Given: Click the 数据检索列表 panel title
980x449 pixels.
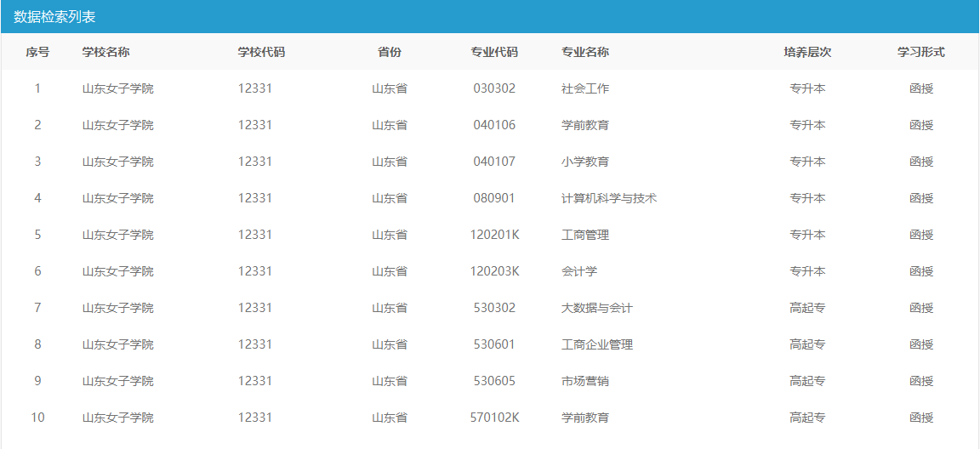Looking at the screenshot, I should coord(54,16).
